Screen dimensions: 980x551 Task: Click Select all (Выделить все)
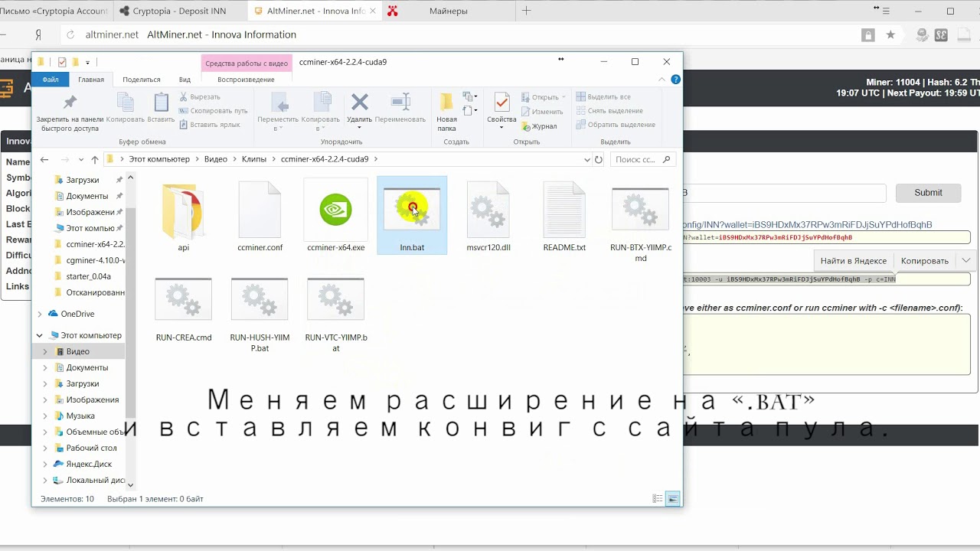click(x=603, y=97)
